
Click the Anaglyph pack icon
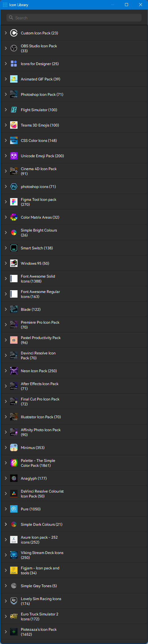(14, 478)
